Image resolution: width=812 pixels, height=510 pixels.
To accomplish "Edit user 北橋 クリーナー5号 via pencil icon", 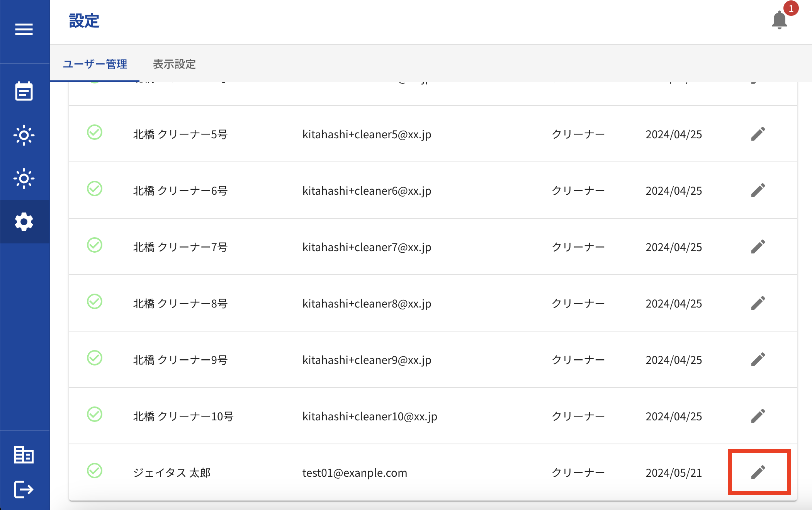I will (x=758, y=134).
